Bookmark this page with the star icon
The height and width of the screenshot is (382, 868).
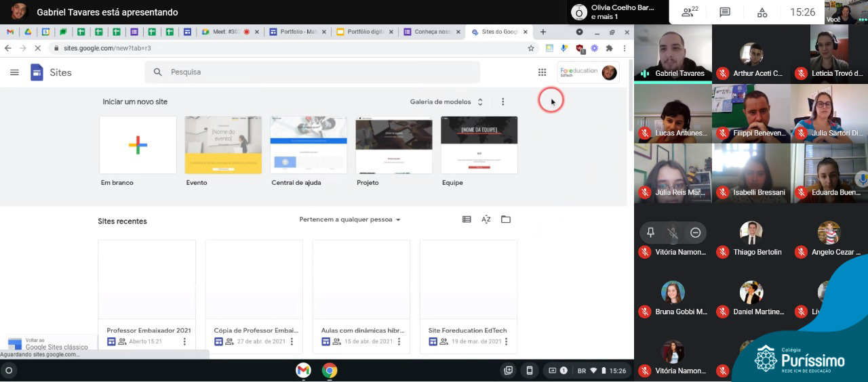pos(531,48)
